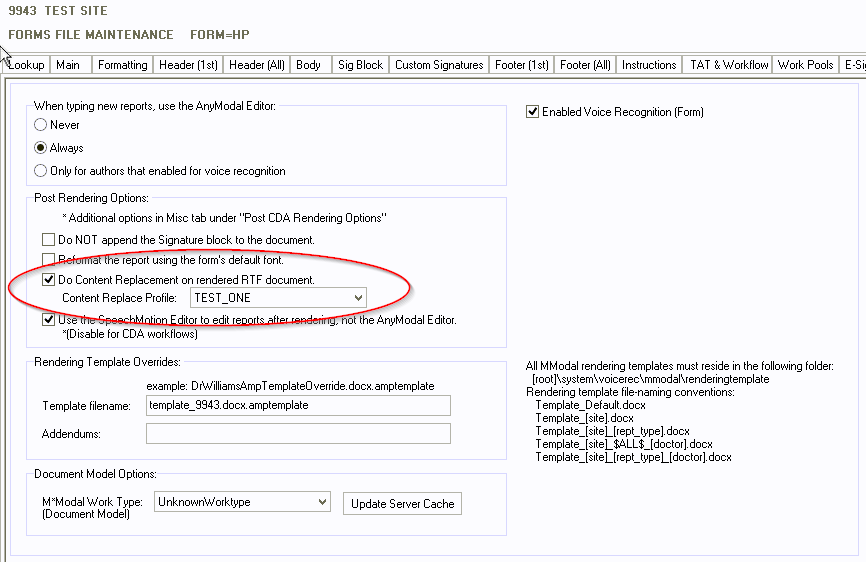Switch to the Work Pools tab
The image size is (866, 562).
pyautogui.click(x=805, y=65)
